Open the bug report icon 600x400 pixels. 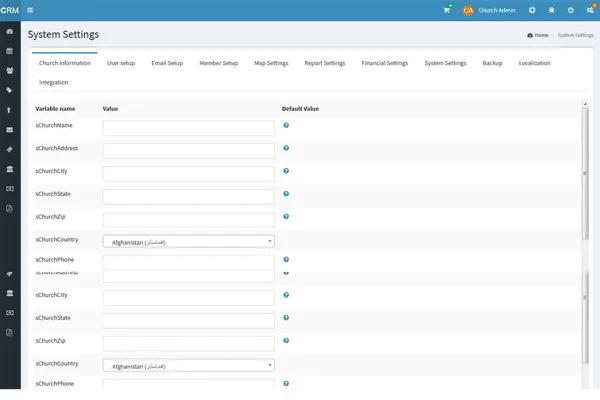[551, 10]
